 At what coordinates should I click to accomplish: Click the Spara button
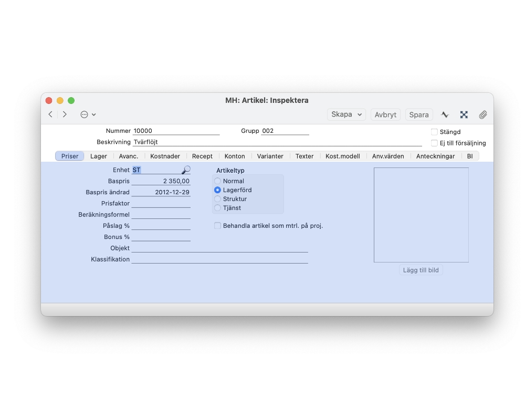pyautogui.click(x=419, y=114)
